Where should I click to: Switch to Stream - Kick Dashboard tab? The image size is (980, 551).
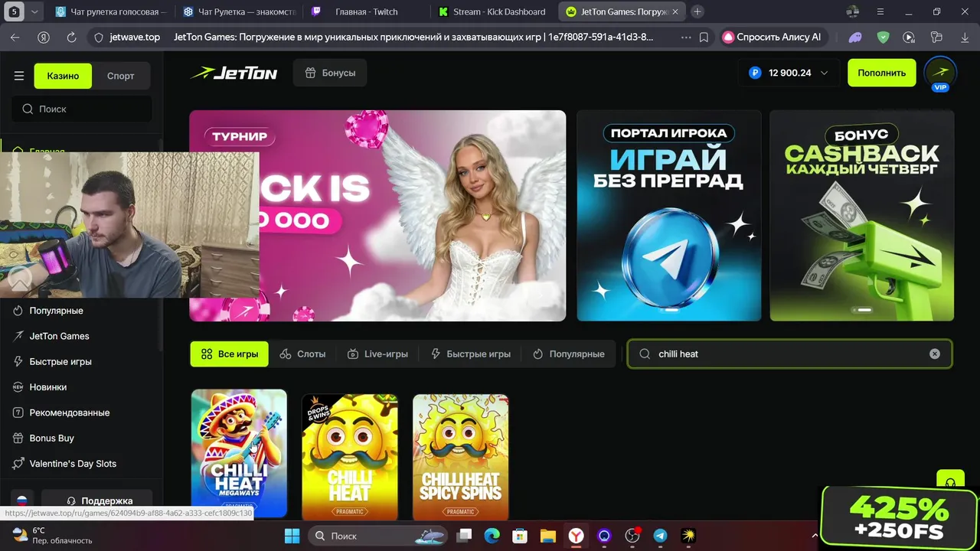pyautogui.click(x=492, y=11)
